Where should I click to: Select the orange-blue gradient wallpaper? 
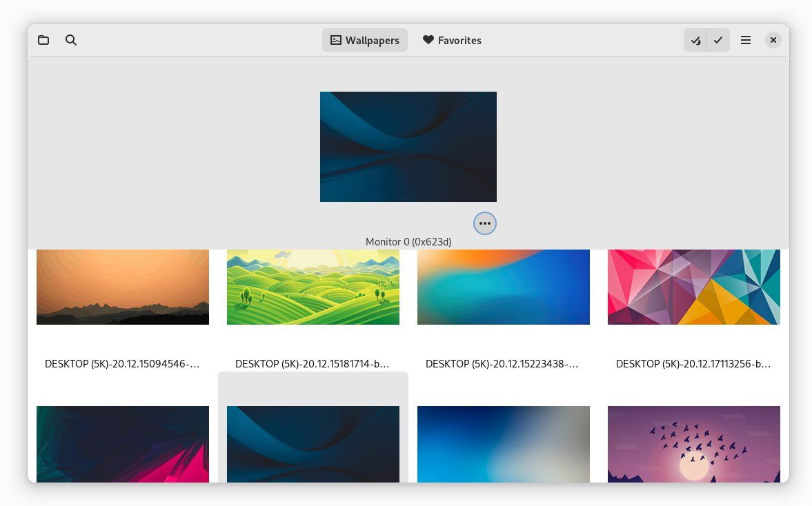504,287
